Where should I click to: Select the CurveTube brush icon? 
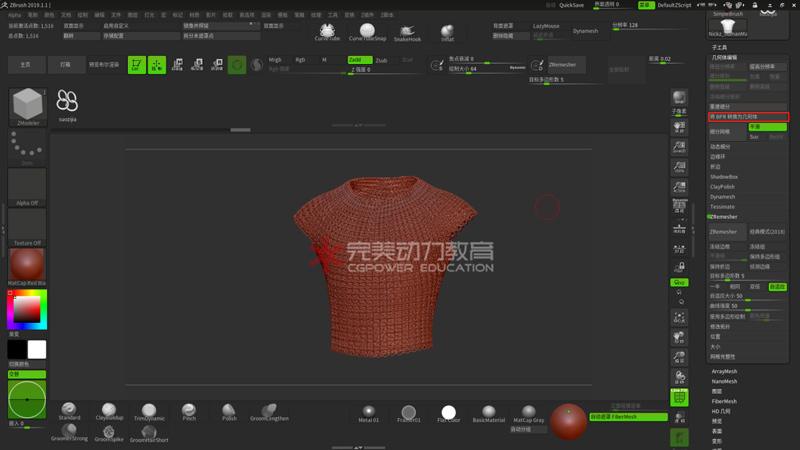pos(327,31)
